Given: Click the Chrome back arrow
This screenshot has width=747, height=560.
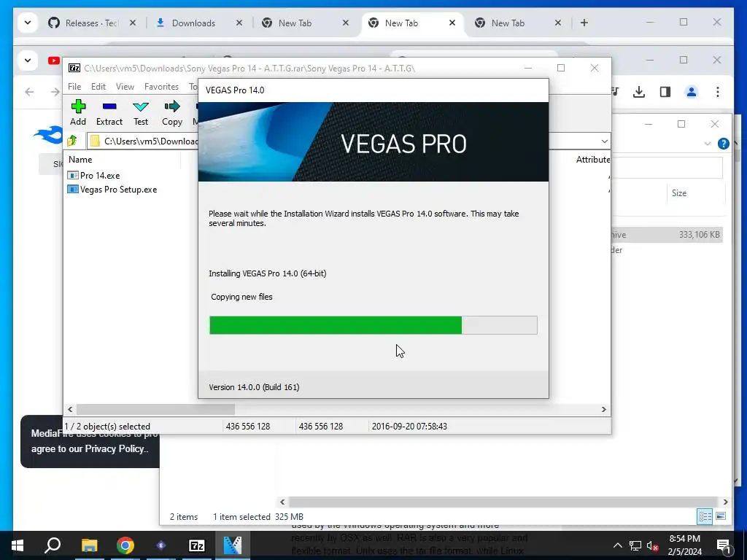Looking at the screenshot, I should [29, 92].
